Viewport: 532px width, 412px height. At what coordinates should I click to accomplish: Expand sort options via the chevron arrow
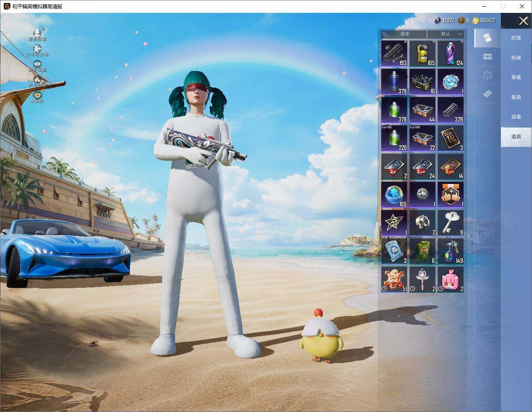tap(460, 34)
